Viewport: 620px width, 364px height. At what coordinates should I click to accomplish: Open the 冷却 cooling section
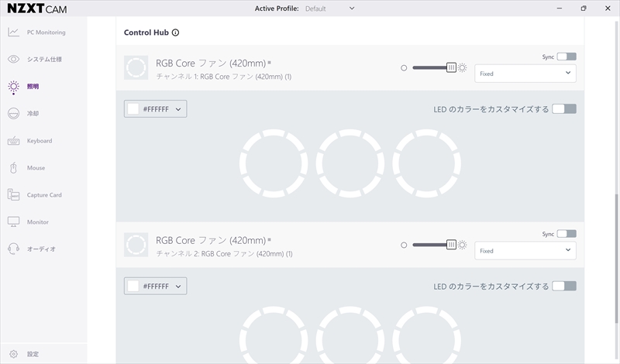[x=31, y=114]
